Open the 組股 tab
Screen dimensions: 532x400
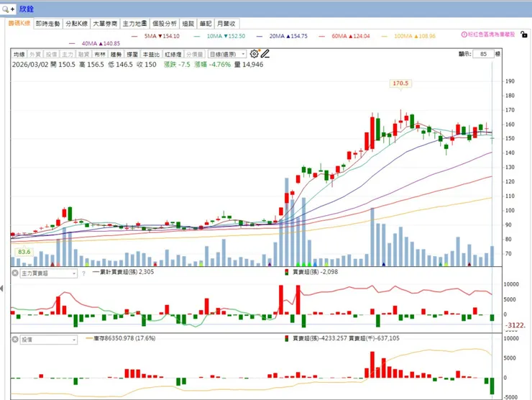tap(188, 24)
